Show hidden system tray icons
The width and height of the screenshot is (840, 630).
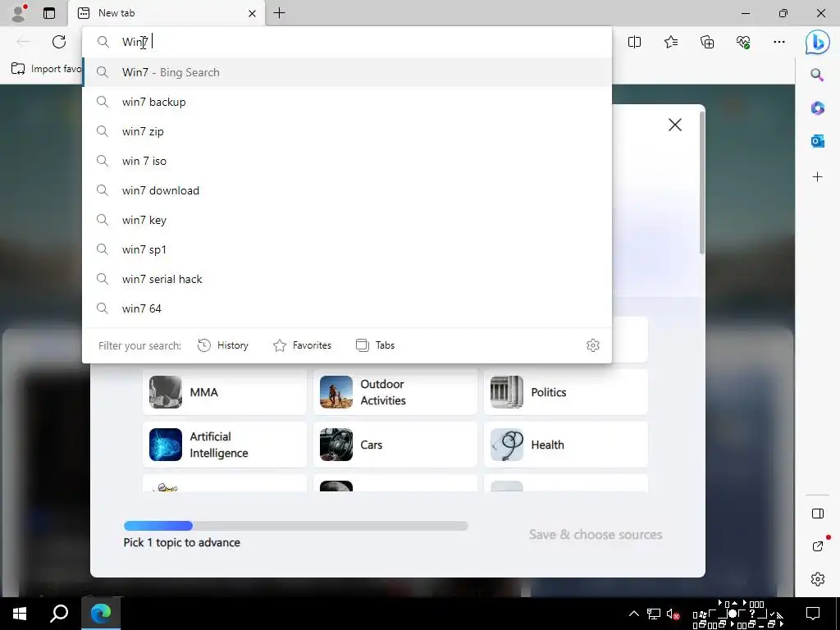tap(634, 614)
